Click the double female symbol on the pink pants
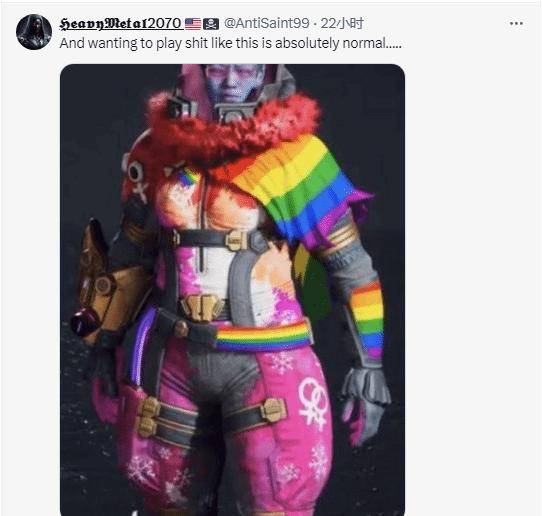 tap(314, 401)
